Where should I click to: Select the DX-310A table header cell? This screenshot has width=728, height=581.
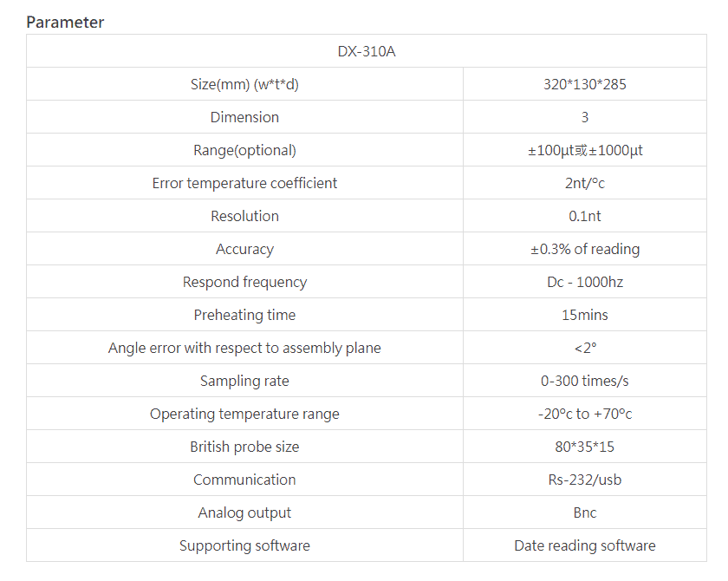[x=367, y=51]
